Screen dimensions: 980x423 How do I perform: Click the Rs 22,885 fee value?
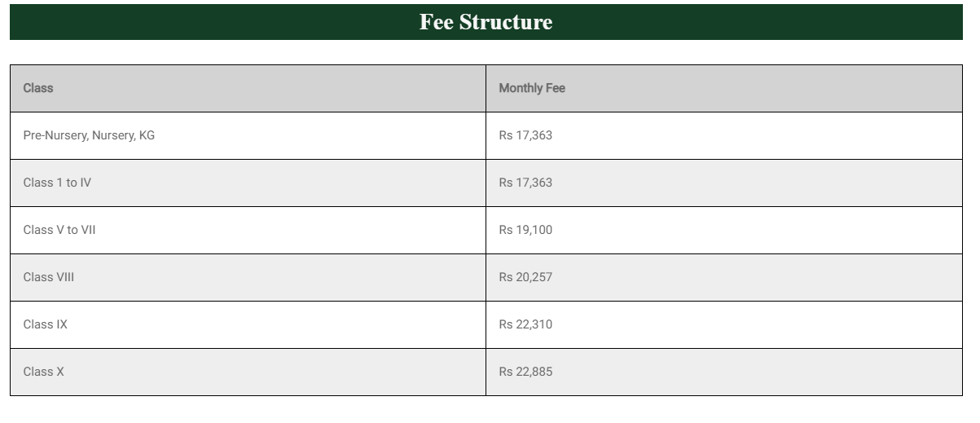(525, 372)
